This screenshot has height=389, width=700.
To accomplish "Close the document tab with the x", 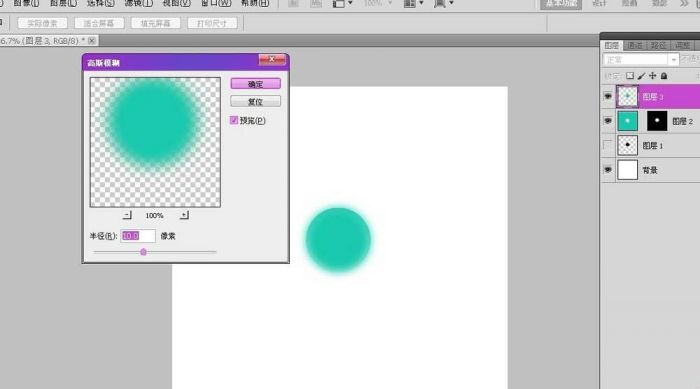I will pos(92,41).
